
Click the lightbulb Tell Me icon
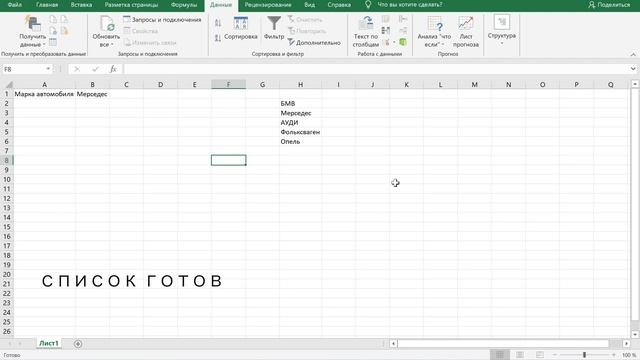(368, 4)
